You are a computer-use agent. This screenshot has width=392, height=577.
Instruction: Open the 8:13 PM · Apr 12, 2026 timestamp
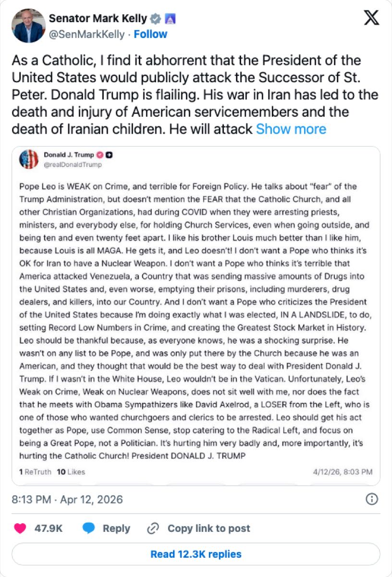(67, 499)
